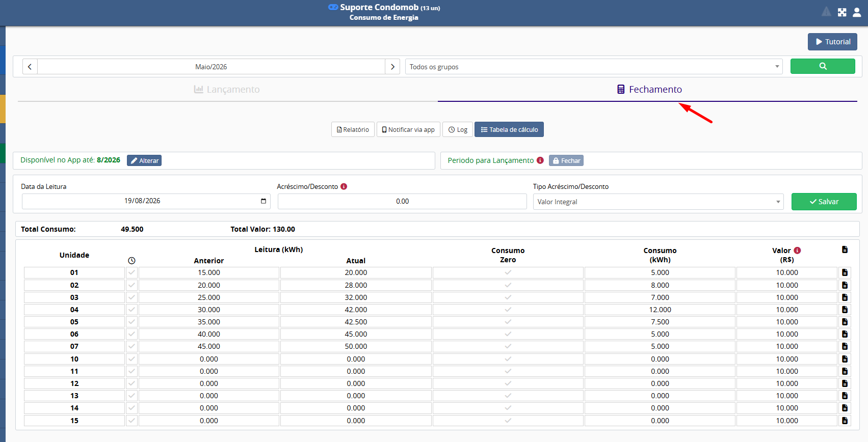Toggle the checkbox next to unit 03
Screen dimensions: 868x442
coord(131,297)
